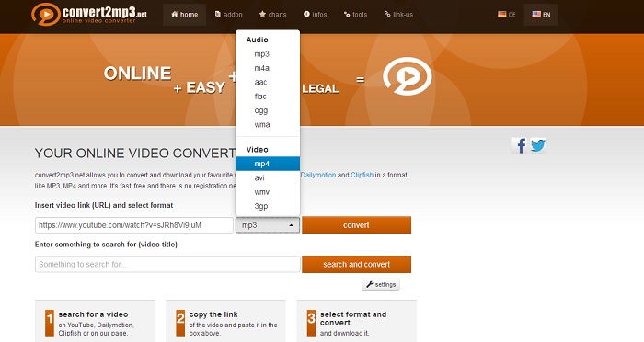
Task: Follow the Clipfish link
Action: (x=362, y=175)
